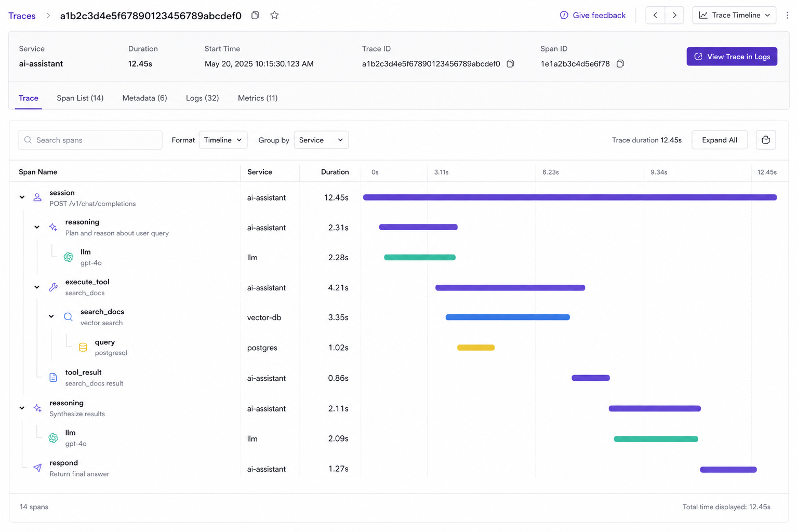Go to the previous trace arrow
This screenshot has width=798, height=532.
coord(655,15)
